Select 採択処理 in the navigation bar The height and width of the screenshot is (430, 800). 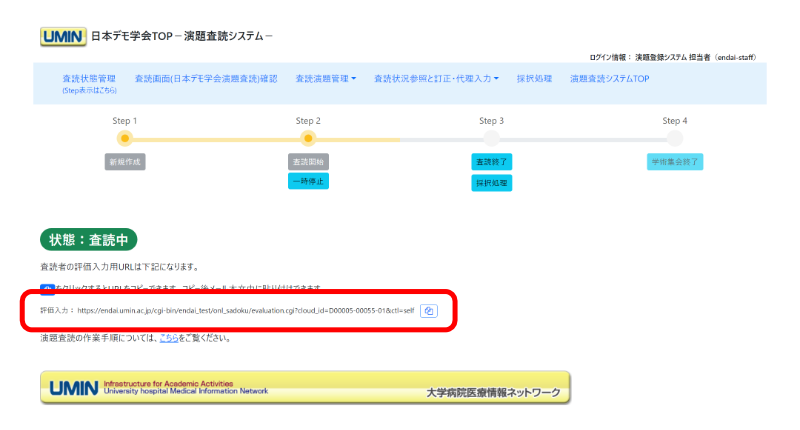pyautogui.click(x=535, y=78)
